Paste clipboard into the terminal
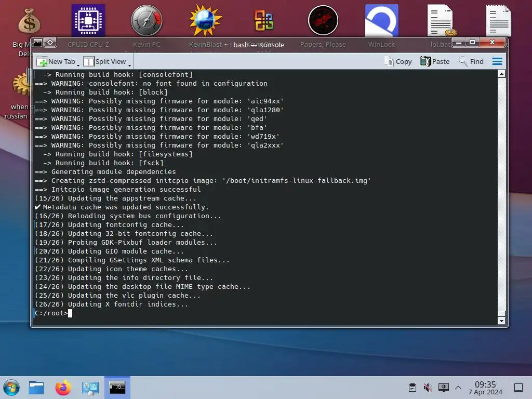Screen dimensions: 532x399 pyautogui.click(x=435, y=61)
